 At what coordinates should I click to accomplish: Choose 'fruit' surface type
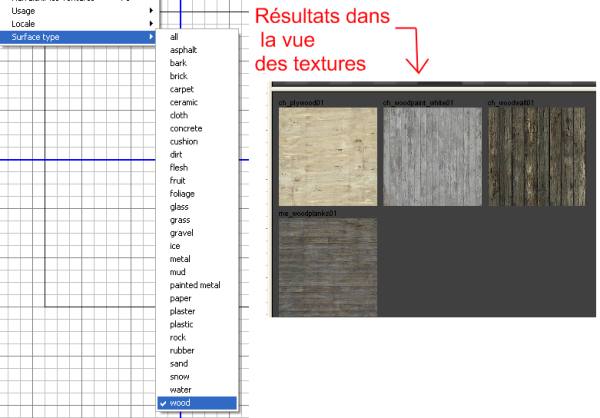coord(197,180)
